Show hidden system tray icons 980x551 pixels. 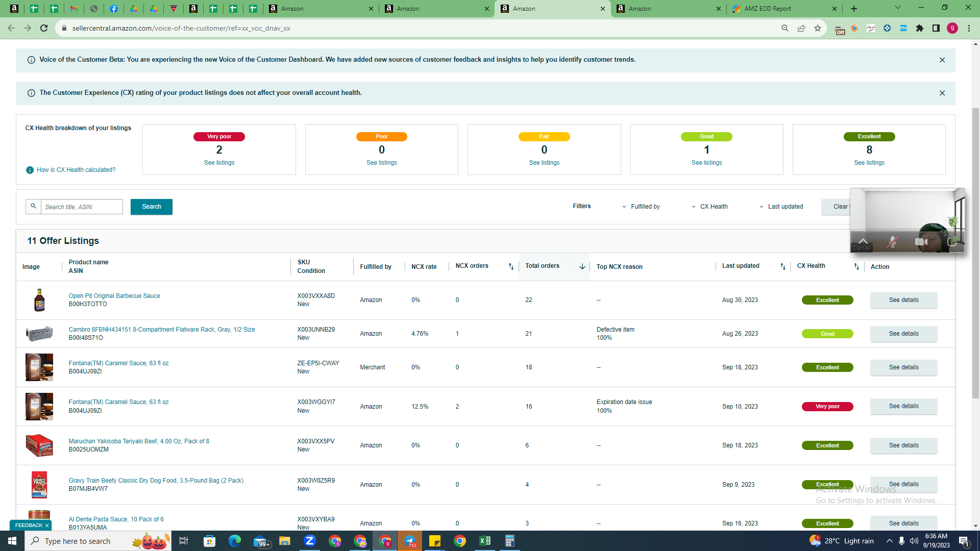coord(890,541)
